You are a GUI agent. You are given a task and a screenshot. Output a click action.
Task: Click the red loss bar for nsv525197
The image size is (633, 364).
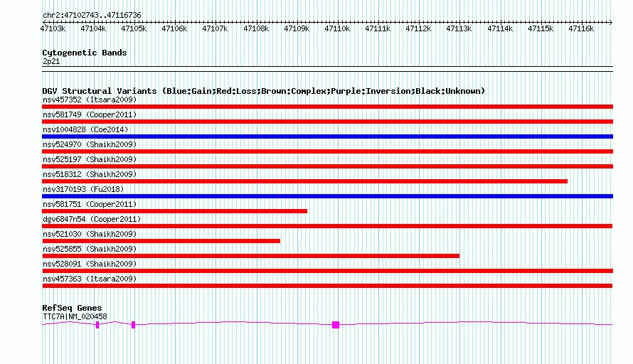pos(327,166)
